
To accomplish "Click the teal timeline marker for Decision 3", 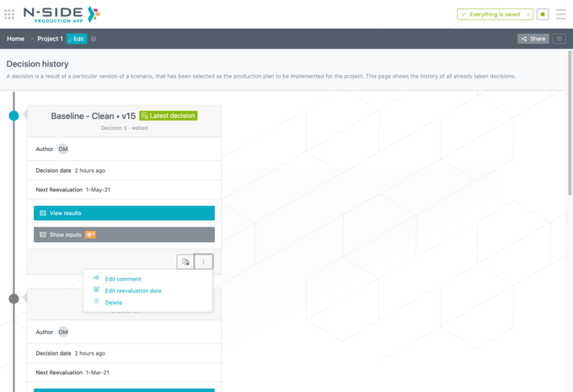I will coord(13,115).
